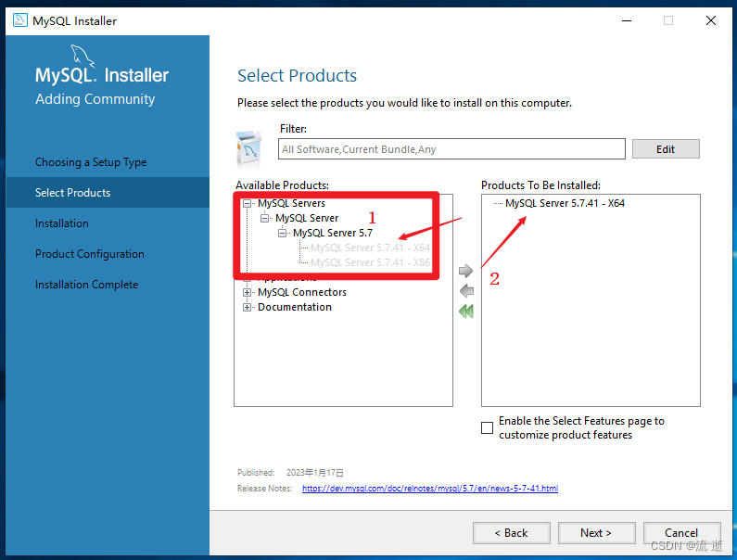Select greyed MySQL Server 5.7.41 - X64 available item

(370, 248)
